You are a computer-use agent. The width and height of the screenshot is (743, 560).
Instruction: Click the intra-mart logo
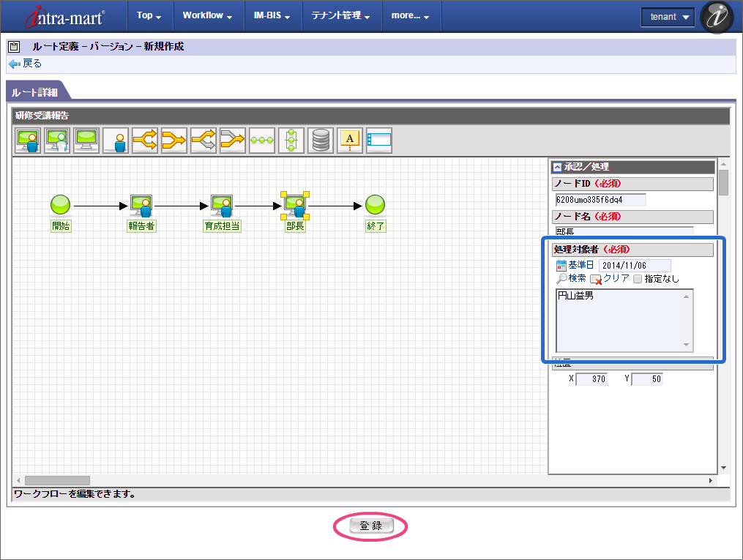pos(65,16)
